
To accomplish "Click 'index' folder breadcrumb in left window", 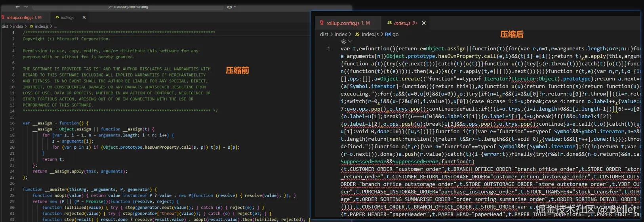I will tap(18, 27).
